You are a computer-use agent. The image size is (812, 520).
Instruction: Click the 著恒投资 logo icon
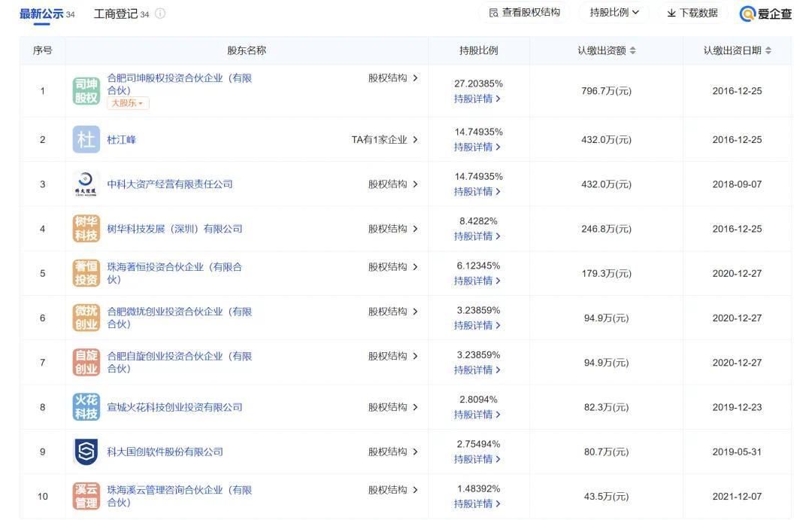(86, 273)
